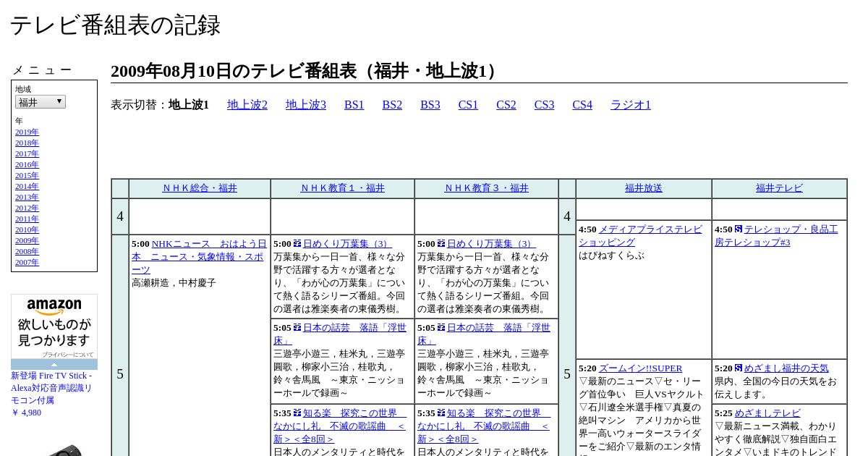This screenshot has height=456, width=868.
Task: Switch view to CS4
Action: tap(582, 105)
